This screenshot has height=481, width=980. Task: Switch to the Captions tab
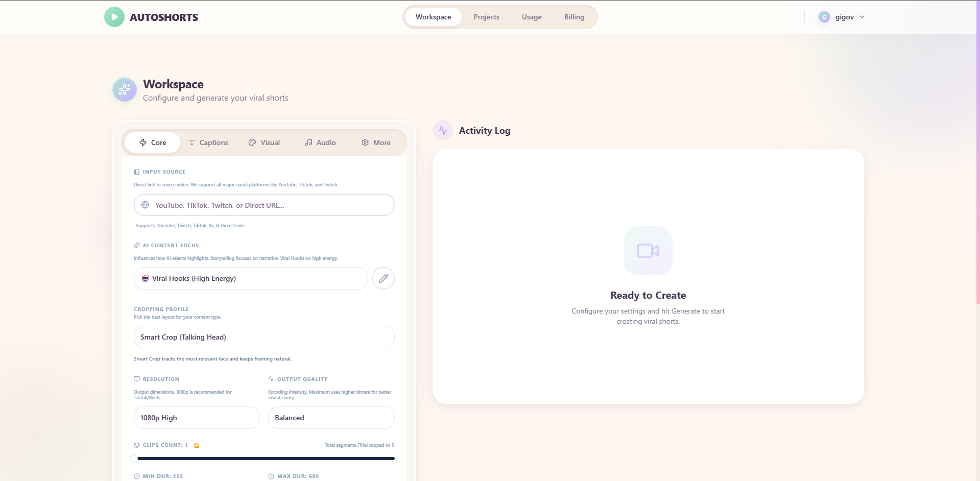tap(208, 142)
